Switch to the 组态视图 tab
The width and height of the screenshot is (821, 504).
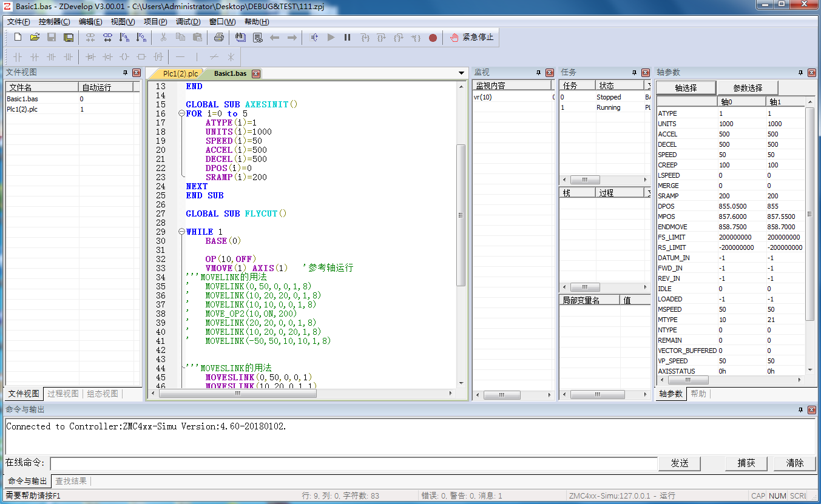[102, 394]
